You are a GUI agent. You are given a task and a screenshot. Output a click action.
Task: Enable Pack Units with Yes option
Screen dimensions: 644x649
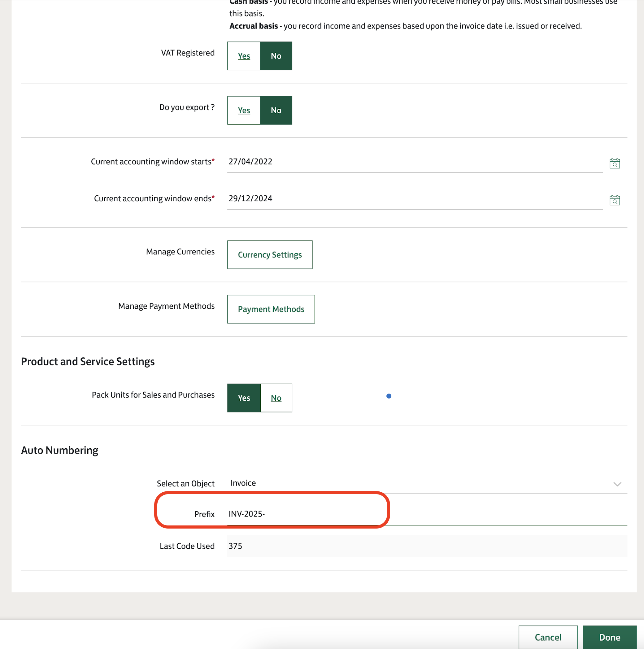pos(244,398)
